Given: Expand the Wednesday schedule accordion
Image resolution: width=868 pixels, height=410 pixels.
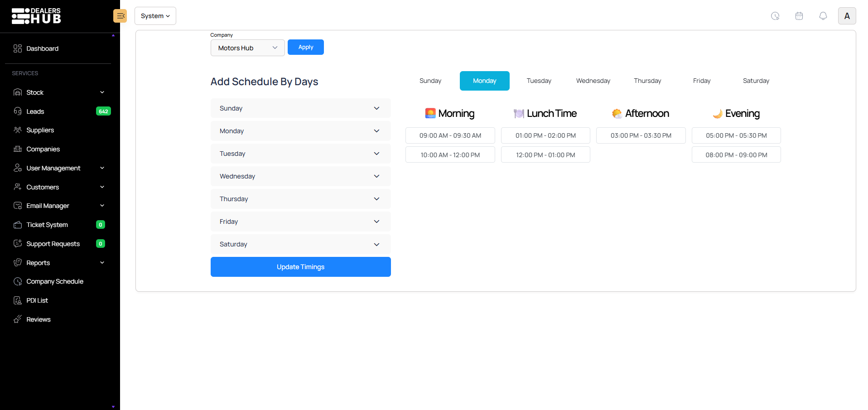Looking at the screenshot, I should coord(300,176).
